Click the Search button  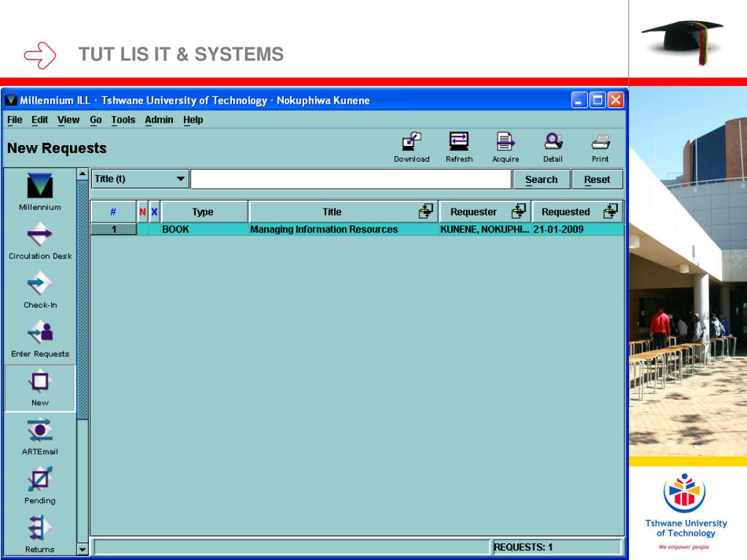point(541,179)
